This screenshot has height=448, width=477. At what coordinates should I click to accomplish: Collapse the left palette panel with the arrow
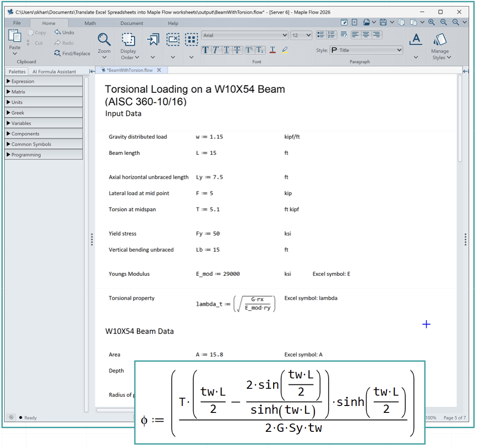[x=92, y=71]
